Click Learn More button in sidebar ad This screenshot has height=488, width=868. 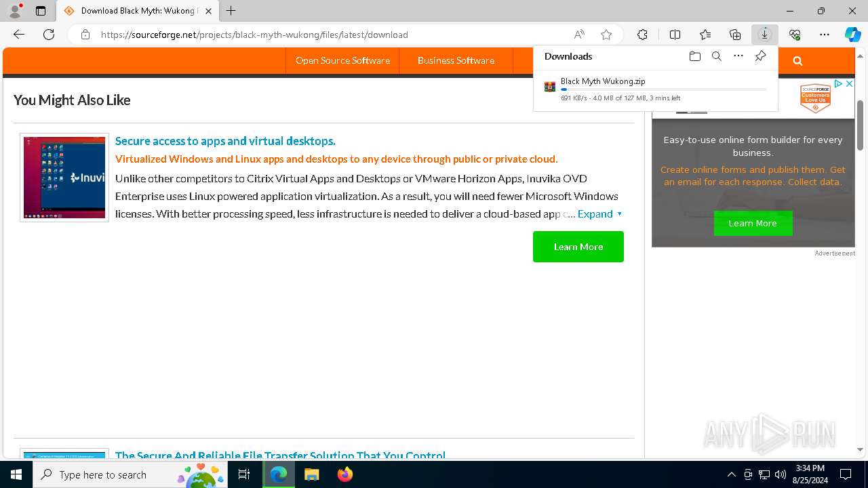click(x=753, y=223)
